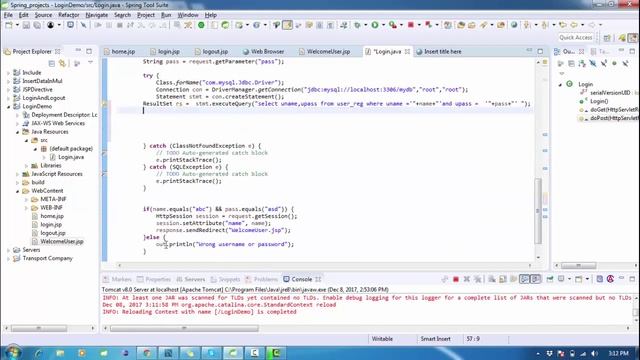
Task: Click the red stop square in main toolbar
Action: (x=411, y=25)
